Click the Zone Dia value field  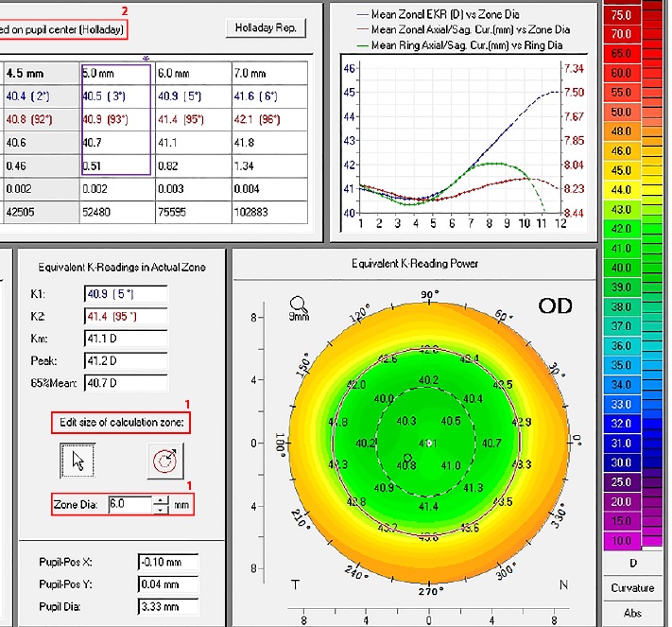[x=129, y=505]
